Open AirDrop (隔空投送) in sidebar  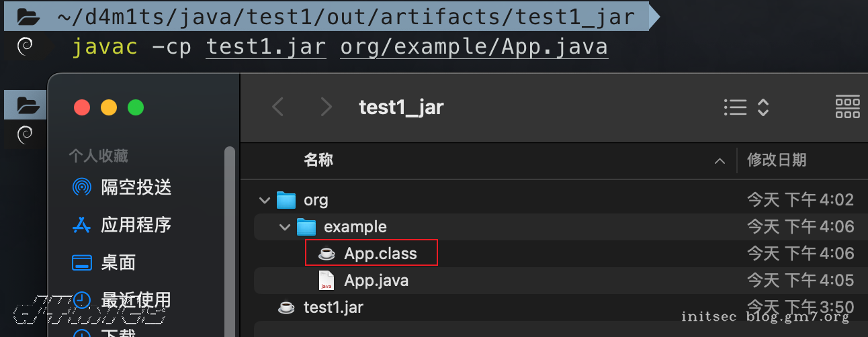(136, 187)
